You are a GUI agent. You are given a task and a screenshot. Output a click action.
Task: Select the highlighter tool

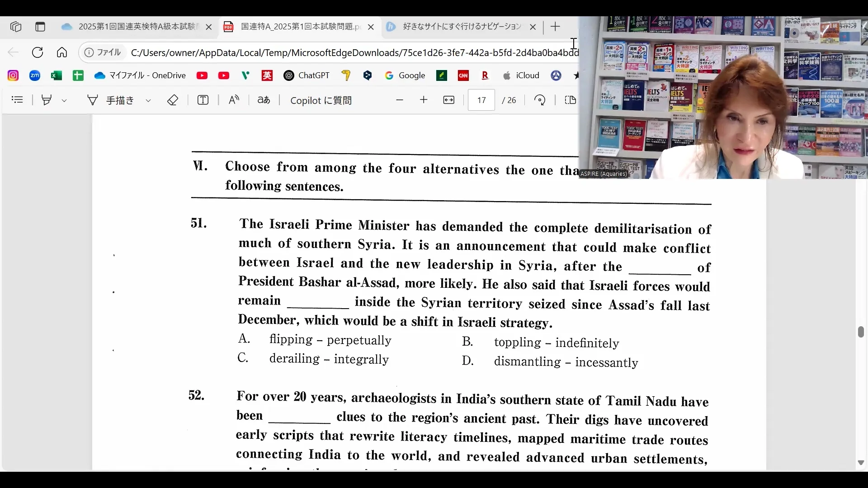pos(47,100)
